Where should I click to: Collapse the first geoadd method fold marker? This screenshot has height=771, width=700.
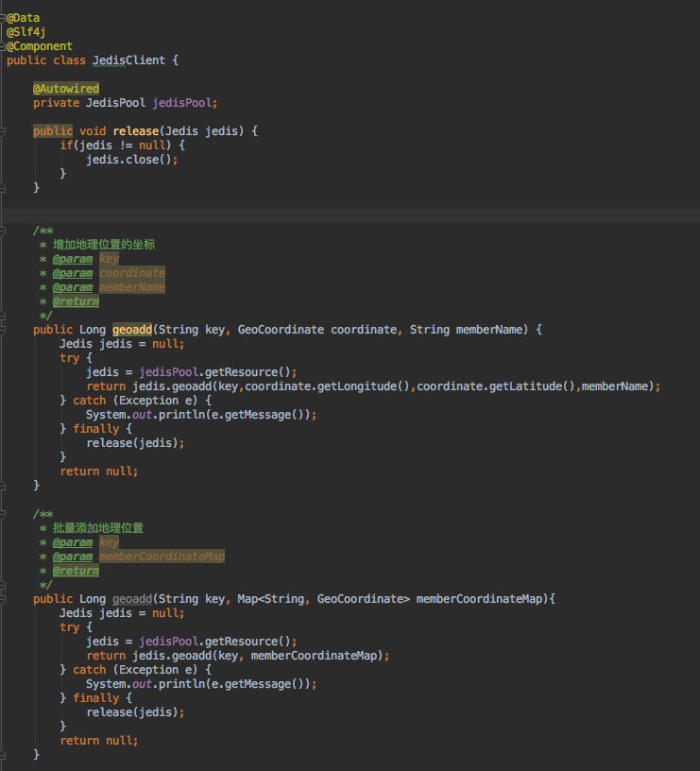pyautogui.click(x=3, y=330)
